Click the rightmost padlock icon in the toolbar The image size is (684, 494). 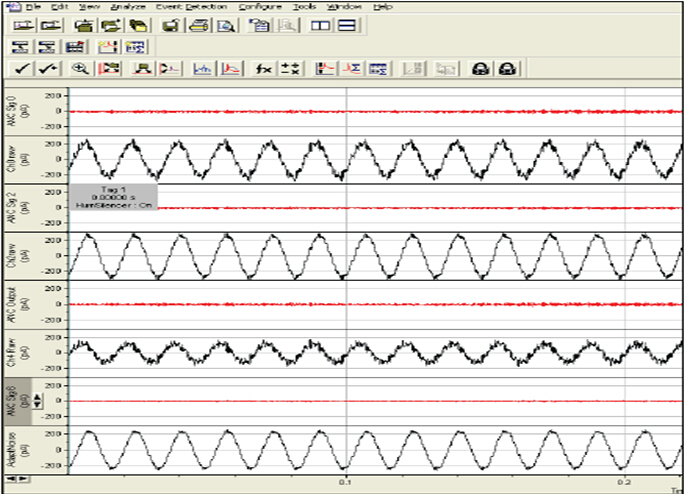point(508,69)
